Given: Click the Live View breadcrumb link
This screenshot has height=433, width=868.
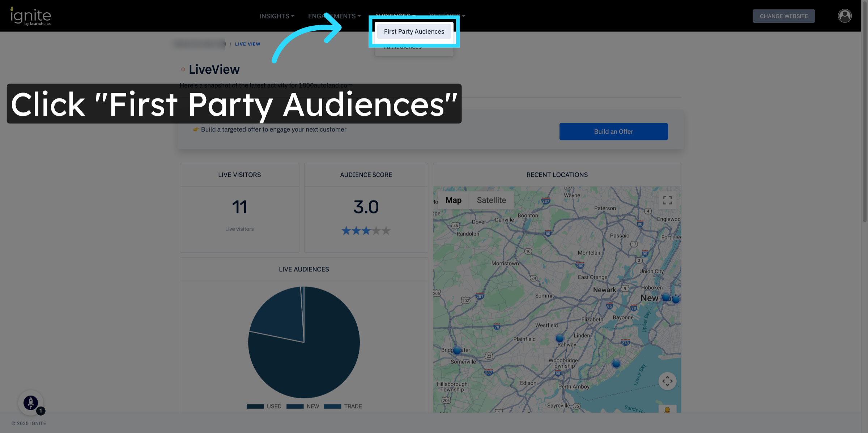Looking at the screenshot, I should pyautogui.click(x=247, y=44).
